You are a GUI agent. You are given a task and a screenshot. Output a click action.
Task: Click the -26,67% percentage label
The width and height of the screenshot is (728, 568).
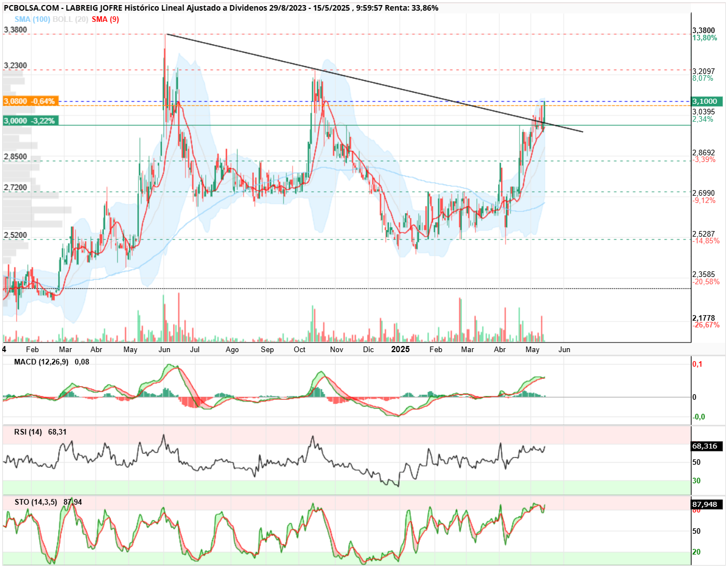(x=706, y=325)
